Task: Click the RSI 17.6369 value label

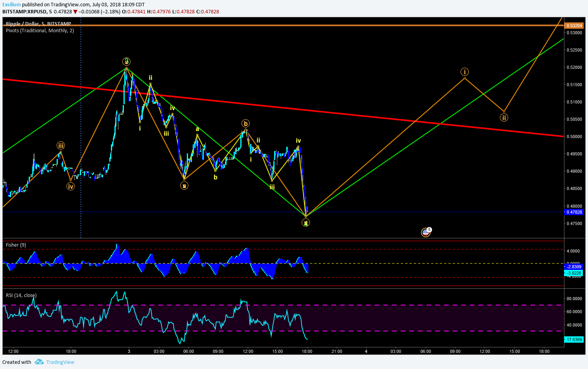Action: coord(574,339)
